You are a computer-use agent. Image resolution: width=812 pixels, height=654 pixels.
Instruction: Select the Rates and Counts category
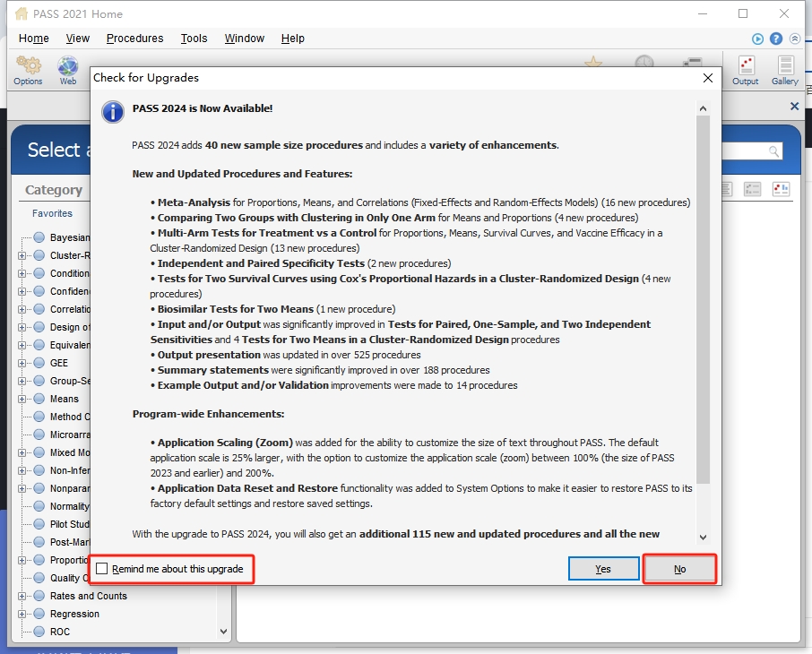click(x=89, y=596)
